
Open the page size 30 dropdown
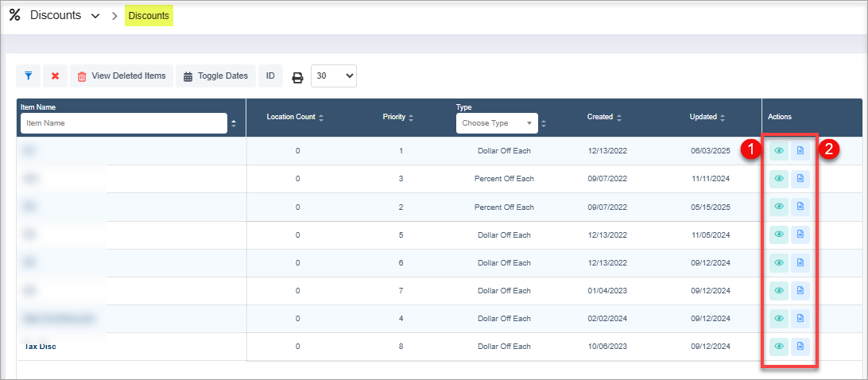(334, 76)
